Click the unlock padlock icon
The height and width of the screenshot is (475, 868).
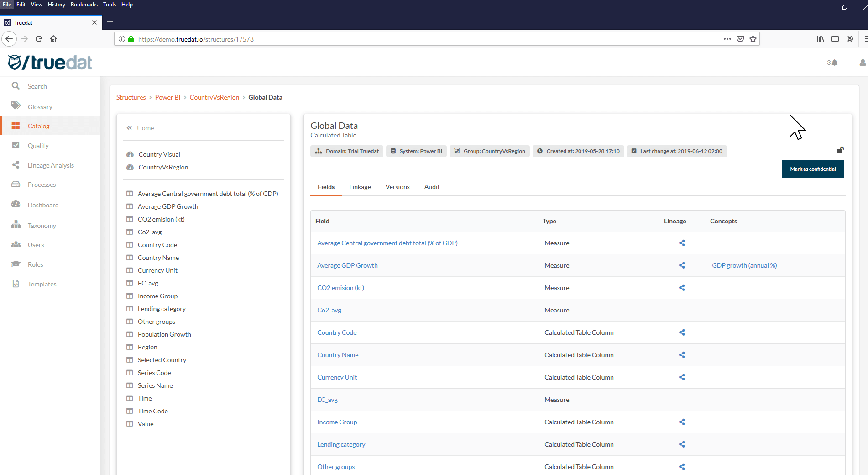point(840,150)
